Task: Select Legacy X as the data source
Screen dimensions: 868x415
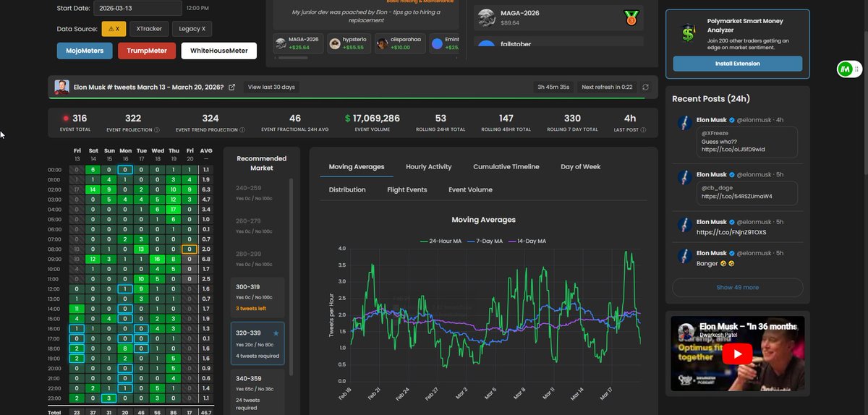Action: point(192,29)
